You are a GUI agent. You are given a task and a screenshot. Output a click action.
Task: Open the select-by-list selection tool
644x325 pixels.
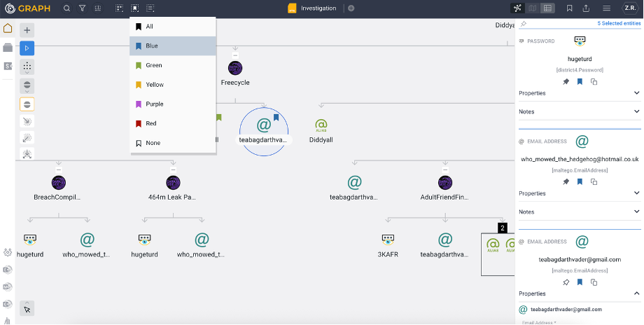[150, 8]
